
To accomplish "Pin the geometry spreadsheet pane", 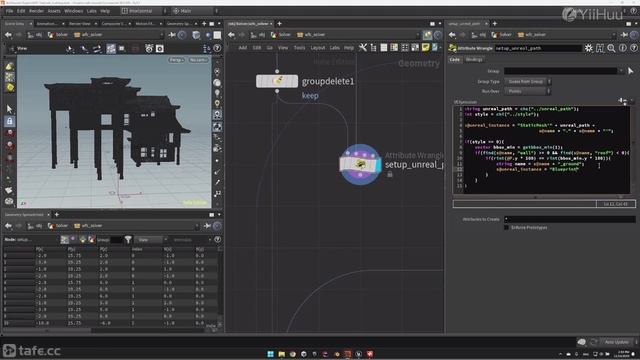I will pos(207,226).
